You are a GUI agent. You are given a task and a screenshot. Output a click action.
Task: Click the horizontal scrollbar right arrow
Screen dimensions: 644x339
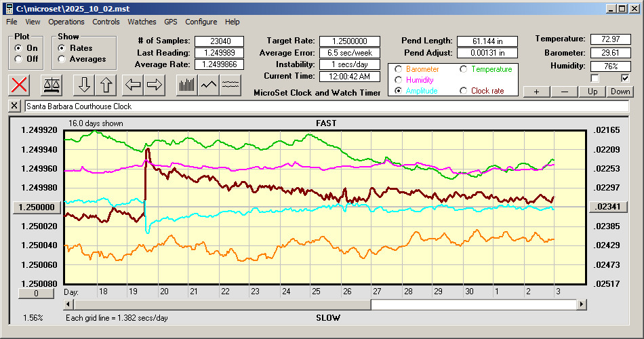(582, 305)
